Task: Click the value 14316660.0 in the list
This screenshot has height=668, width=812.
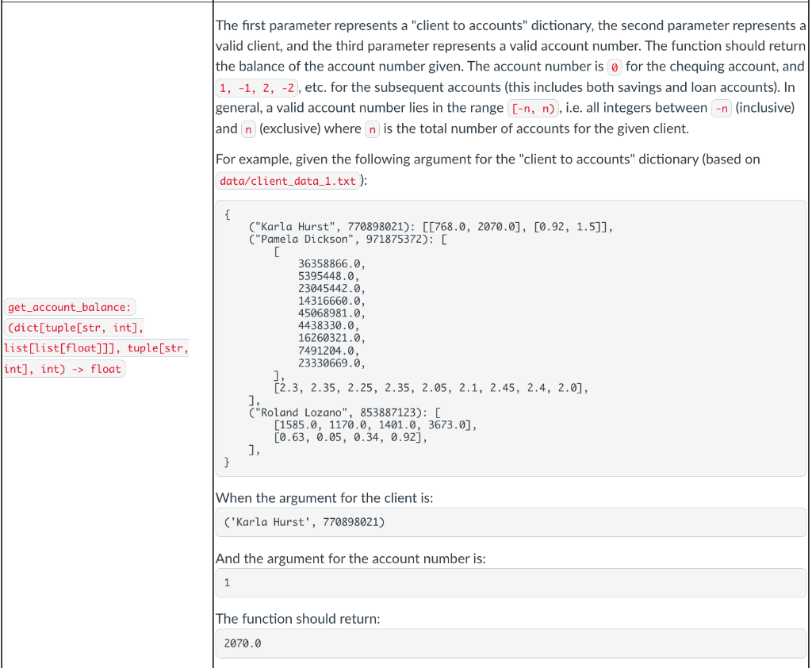Action: click(x=331, y=301)
